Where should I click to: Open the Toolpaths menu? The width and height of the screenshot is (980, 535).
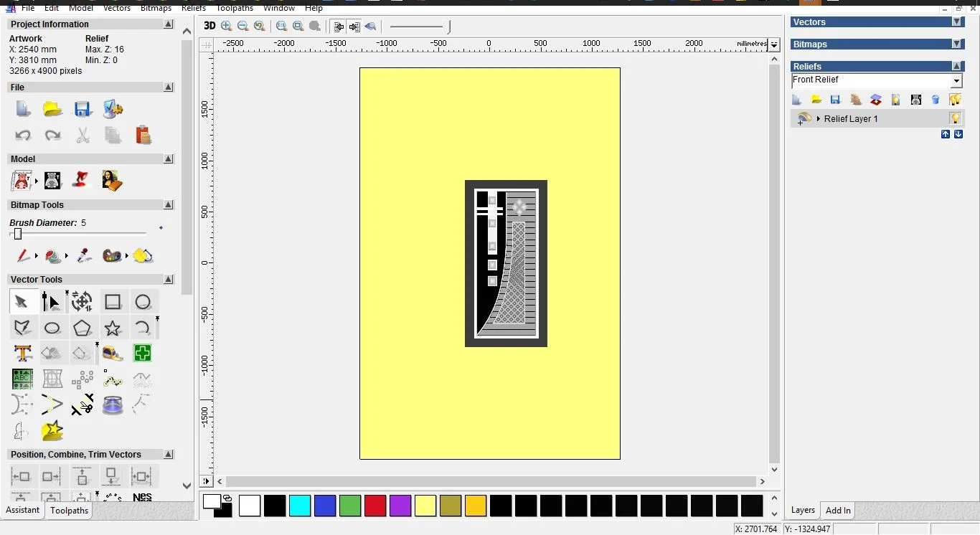235,8
